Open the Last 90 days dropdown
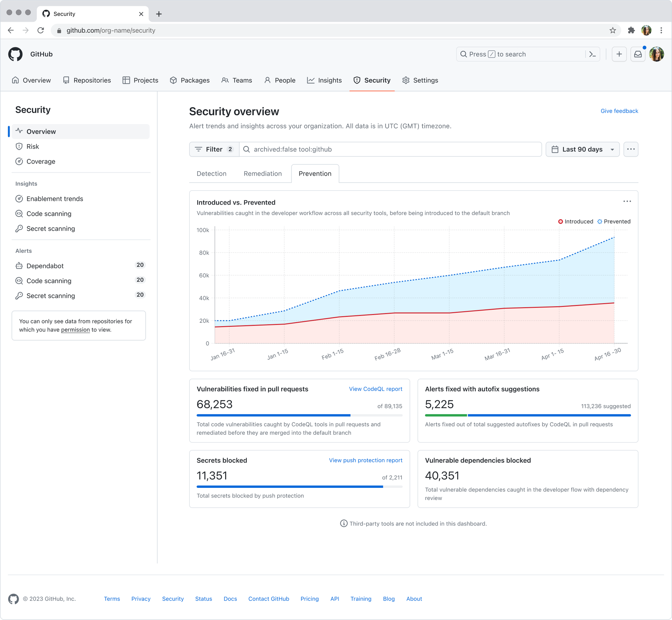This screenshot has height=620, width=672. click(582, 149)
